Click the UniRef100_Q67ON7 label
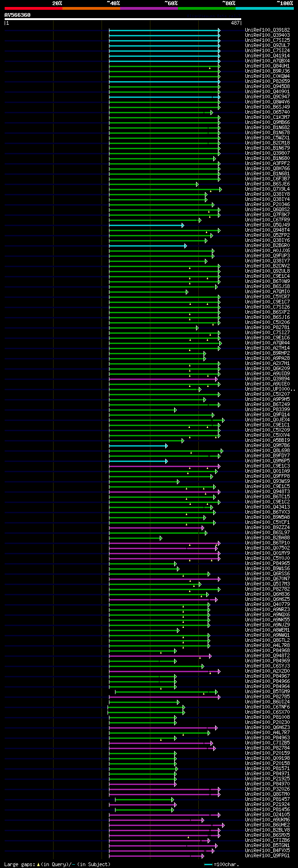Image resolution: width=298 pixels, height=868 pixels. coord(267,579)
